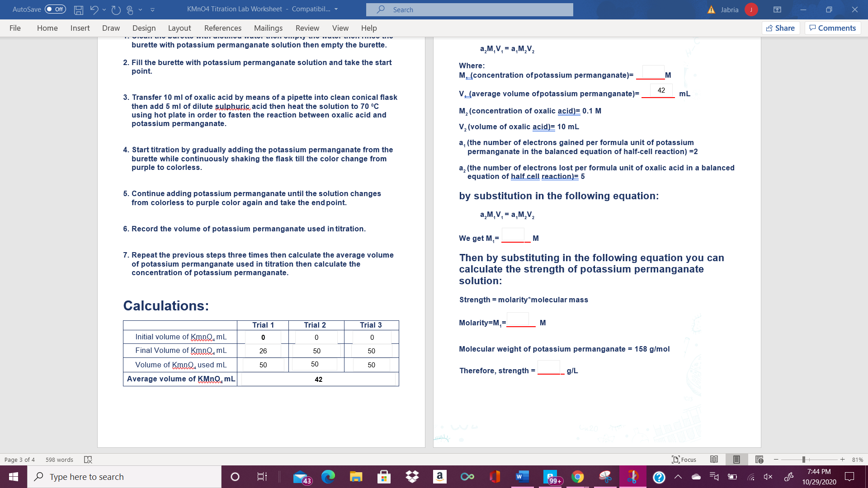Click the document Search box
This screenshot has height=488, width=868.
click(x=470, y=9)
